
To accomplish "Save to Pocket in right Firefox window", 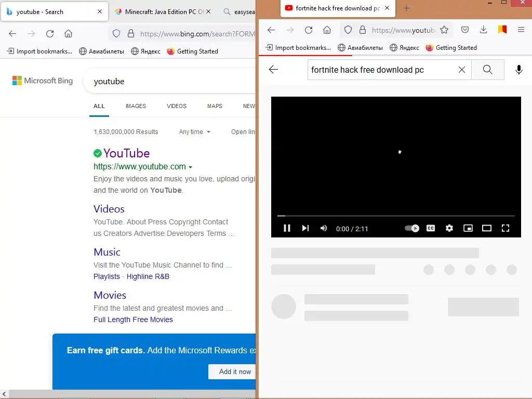I will click(x=465, y=30).
